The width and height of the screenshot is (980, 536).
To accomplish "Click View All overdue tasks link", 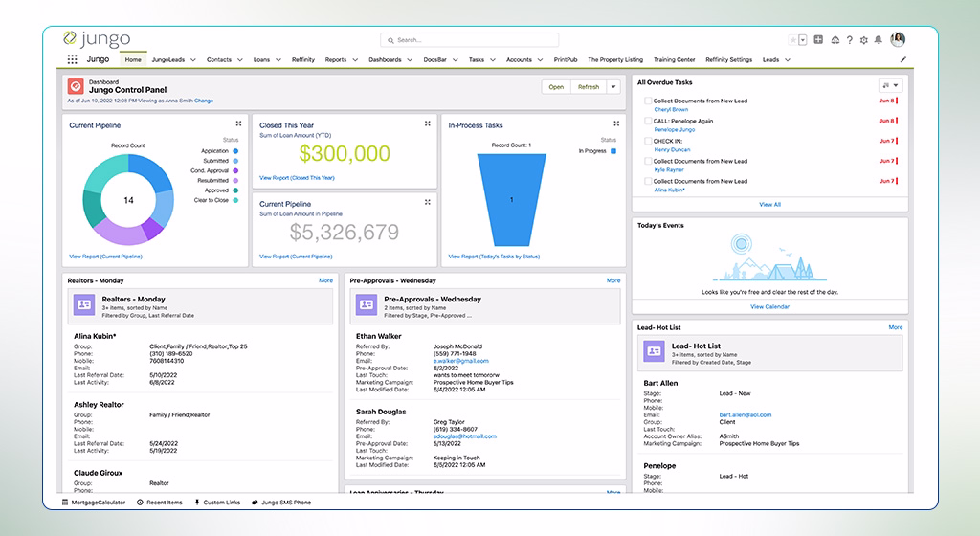I will pyautogui.click(x=770, y=204).
